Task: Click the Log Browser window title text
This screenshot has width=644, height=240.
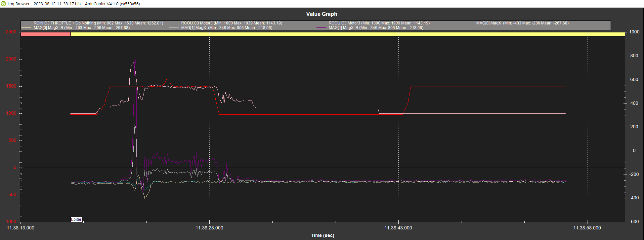Action: pyautogui.click(x=74, y=4)
